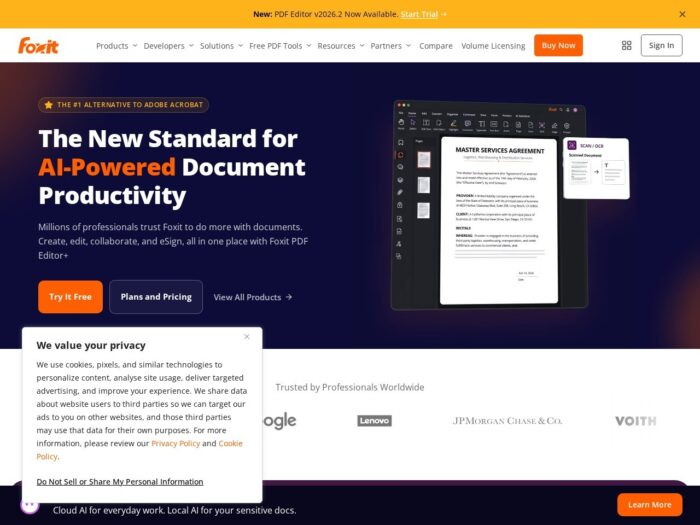
Task: Click the Master Services Agreement preview
Action: (499, 221)
